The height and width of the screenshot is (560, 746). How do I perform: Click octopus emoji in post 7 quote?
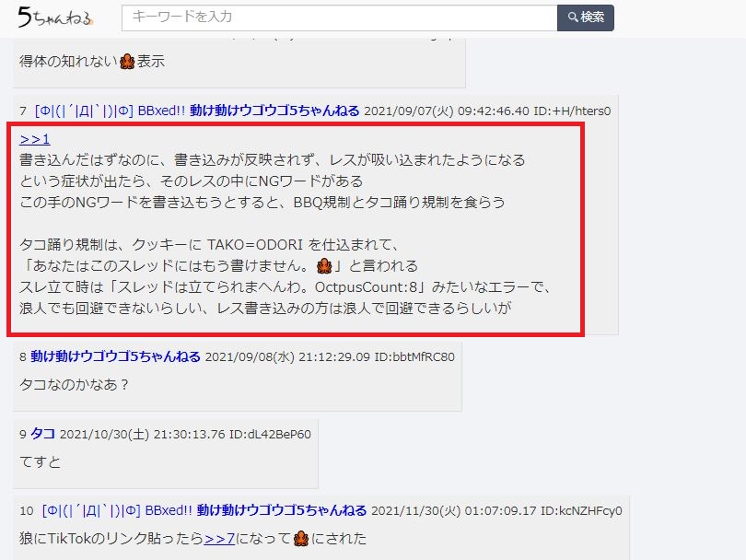324,265
